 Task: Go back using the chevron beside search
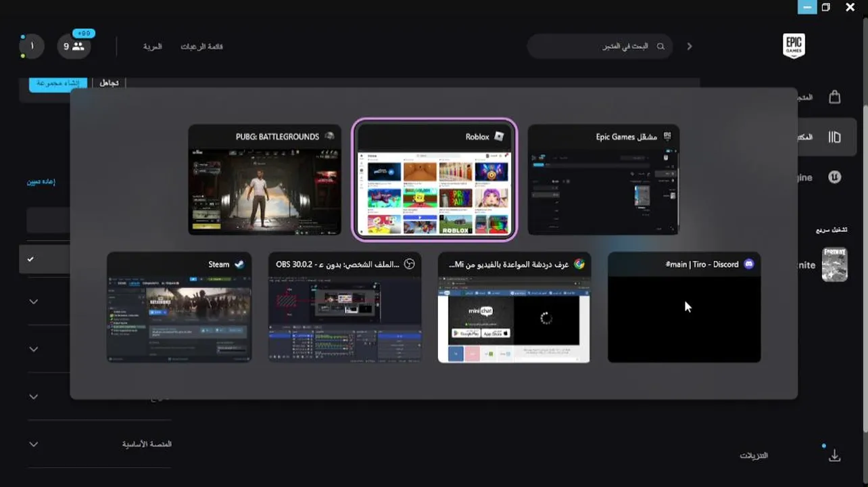click(x=690, y=46)
